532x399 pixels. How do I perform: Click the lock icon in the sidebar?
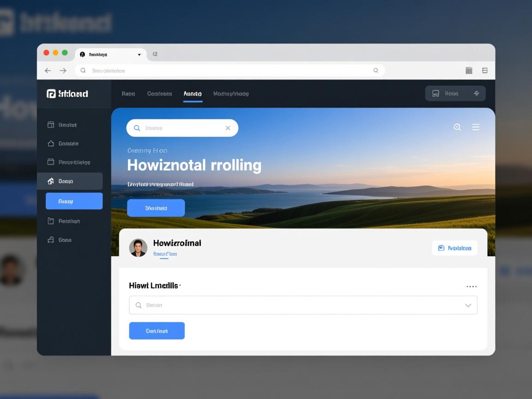51,240
